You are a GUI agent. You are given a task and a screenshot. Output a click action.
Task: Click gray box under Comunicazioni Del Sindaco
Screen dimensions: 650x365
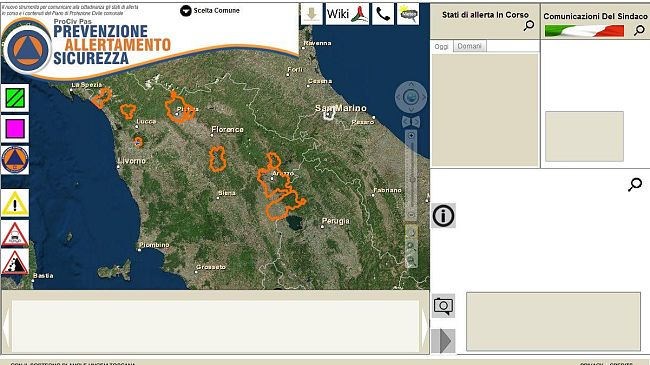pyautogui.click(x=584, y=136)
